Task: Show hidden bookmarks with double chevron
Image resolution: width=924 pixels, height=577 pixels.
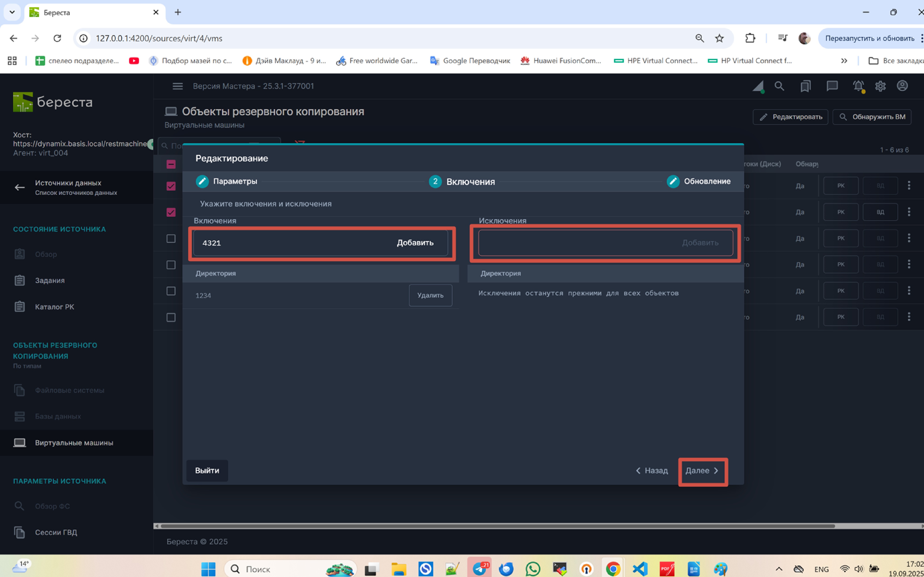Action: click(844, 61)
